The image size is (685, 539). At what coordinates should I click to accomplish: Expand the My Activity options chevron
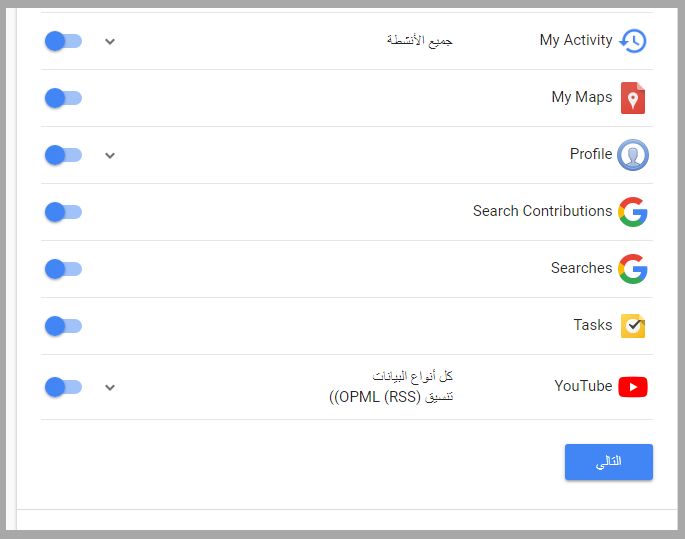click(110, 41)
